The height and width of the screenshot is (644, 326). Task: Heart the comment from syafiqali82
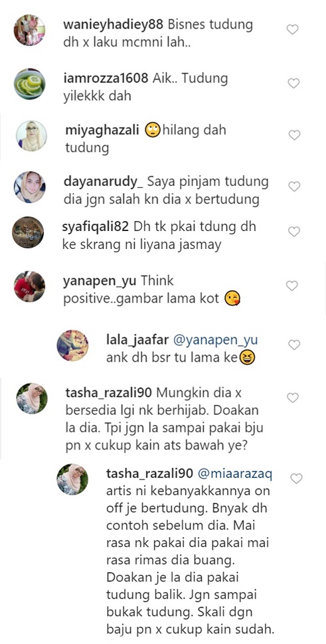[294, 232]
